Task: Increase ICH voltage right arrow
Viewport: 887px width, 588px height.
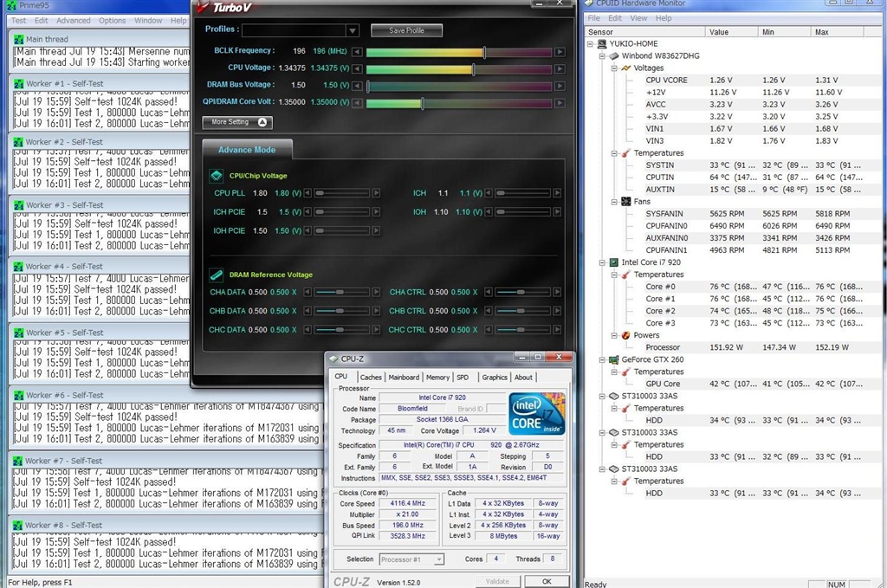Action: [557, 193]
